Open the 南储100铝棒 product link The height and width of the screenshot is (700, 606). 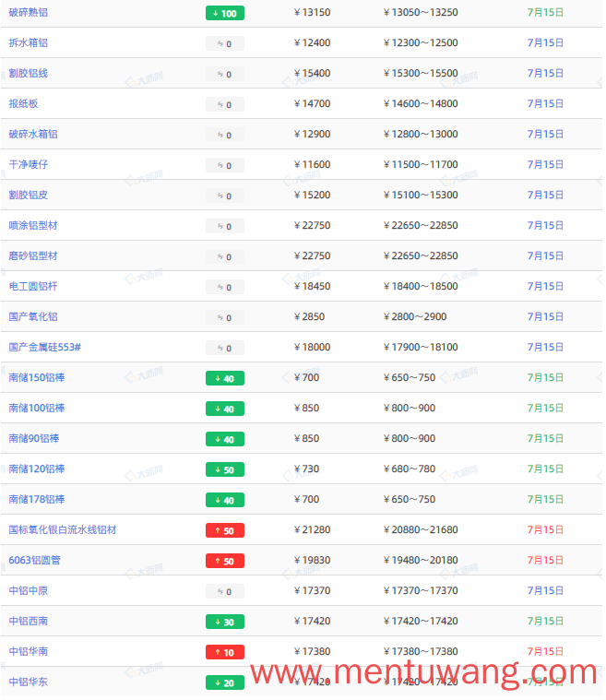(37, 408)
